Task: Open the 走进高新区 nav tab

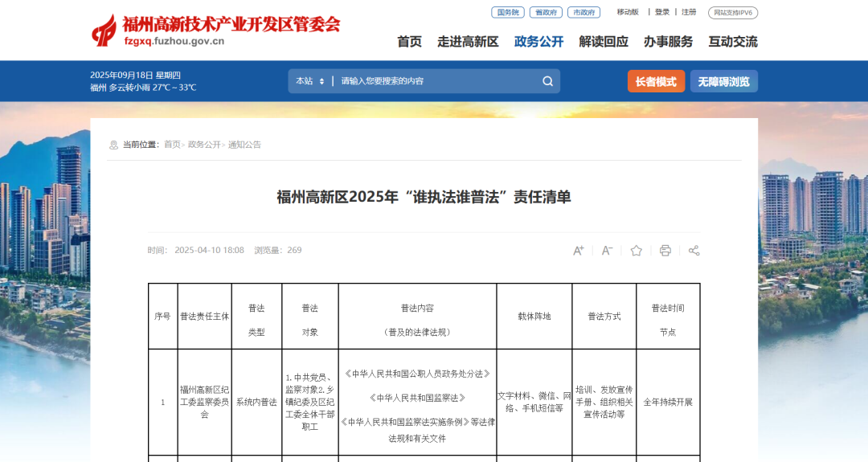Action: point(468,42)
